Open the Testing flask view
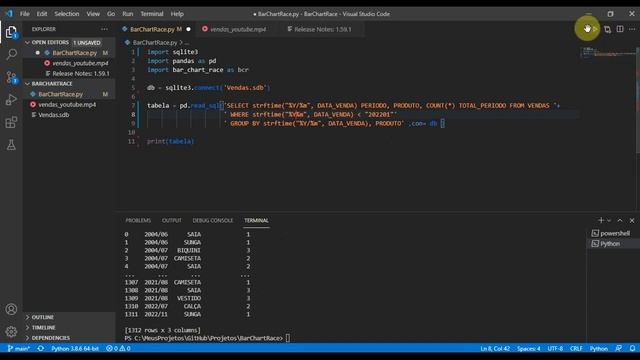 point(11,144)
